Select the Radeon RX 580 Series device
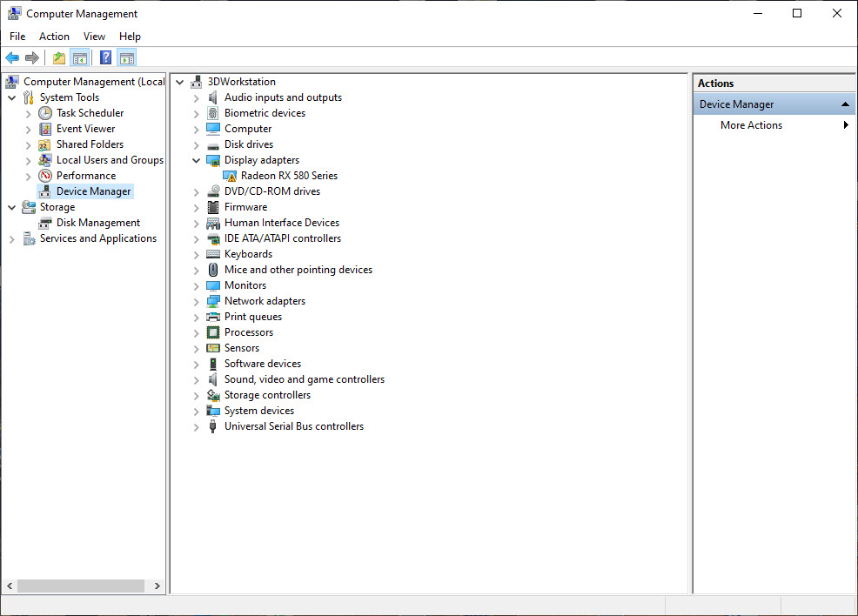The height and width of the screenshot is (616, 858). 289,176
